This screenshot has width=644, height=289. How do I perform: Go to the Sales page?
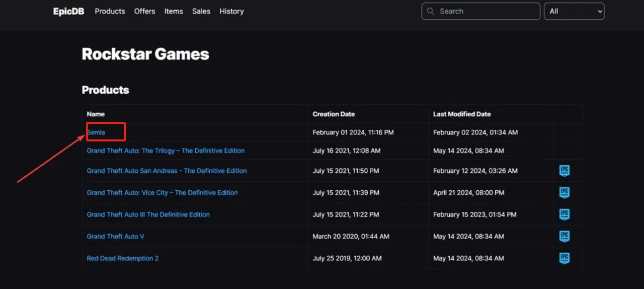(x=201, y=11)
